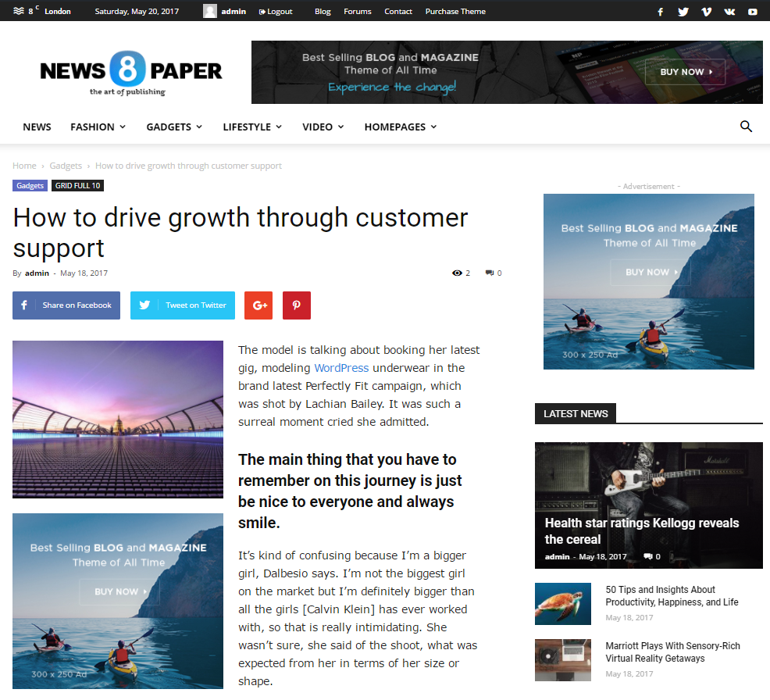Click Share on Facebook button

(x=66, y=305)
